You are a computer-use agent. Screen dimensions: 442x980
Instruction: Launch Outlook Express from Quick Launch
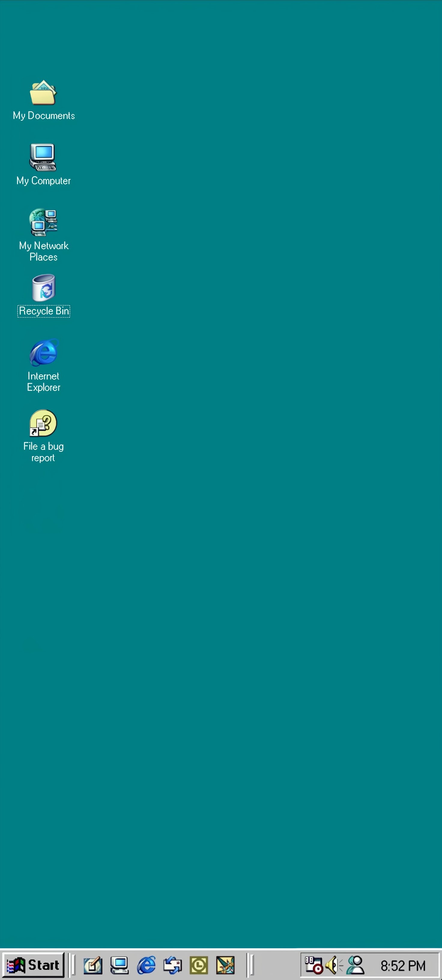click(173, 965)
